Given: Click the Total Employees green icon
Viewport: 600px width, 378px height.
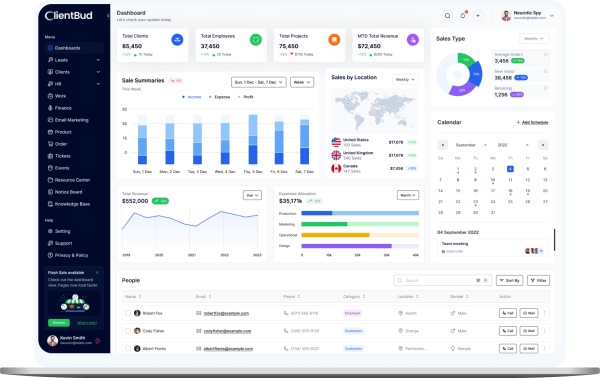Looking at the screenshot, I should point(256,39).
